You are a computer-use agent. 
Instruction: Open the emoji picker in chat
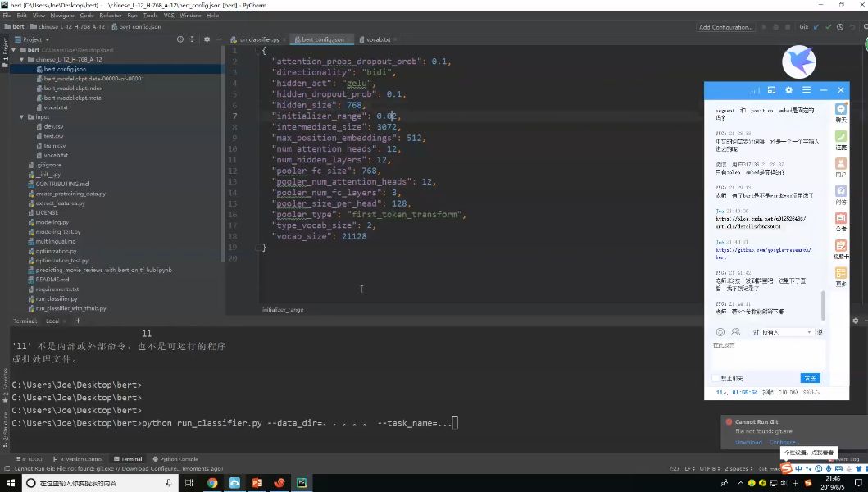coord(720,332)
